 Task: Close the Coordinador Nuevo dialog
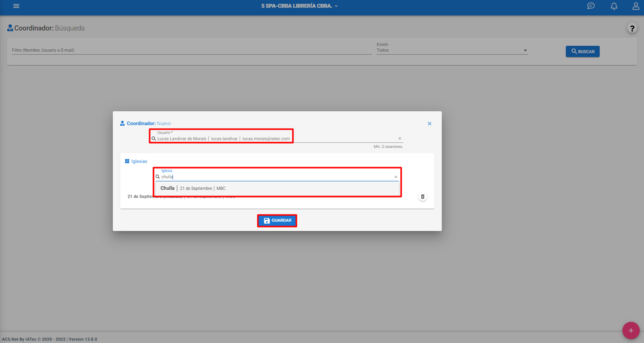click(x=429, y=124)
